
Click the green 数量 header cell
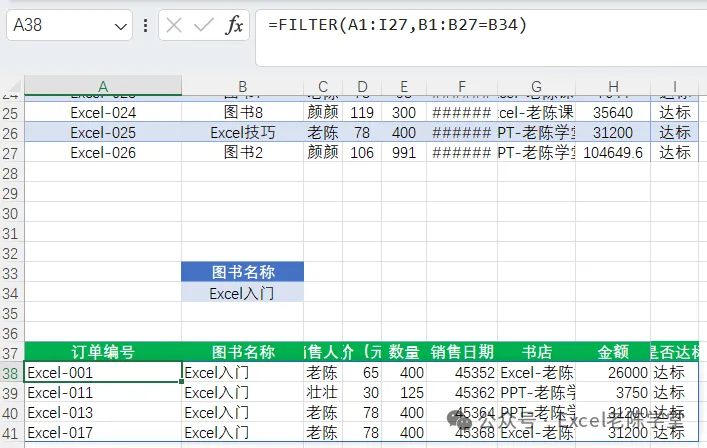coord(404,352)
